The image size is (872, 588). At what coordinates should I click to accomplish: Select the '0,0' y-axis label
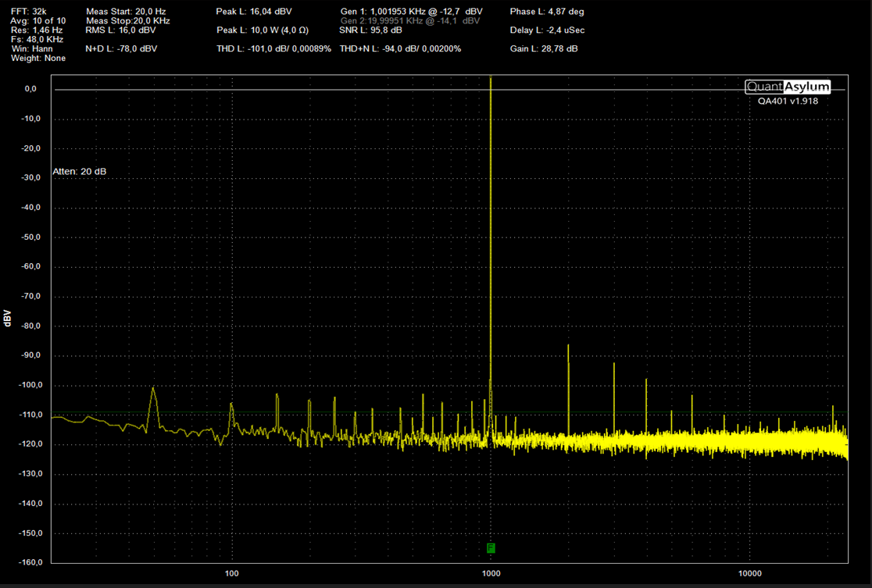(x=30, y=89)
